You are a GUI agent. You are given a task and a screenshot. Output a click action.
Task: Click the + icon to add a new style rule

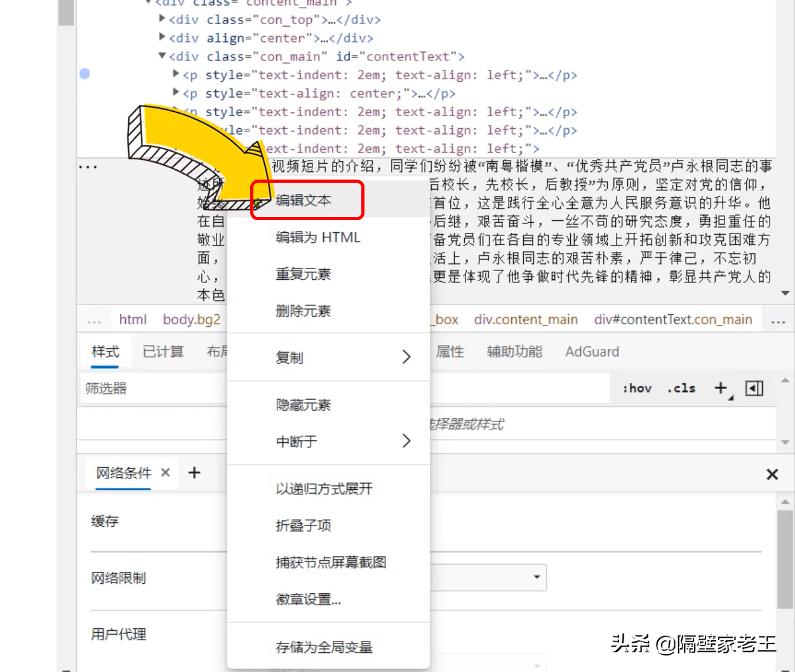[x=721, y=388]
